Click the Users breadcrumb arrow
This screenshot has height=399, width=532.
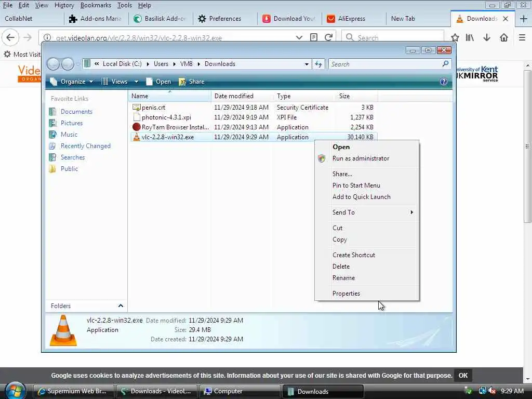[175, 64]
